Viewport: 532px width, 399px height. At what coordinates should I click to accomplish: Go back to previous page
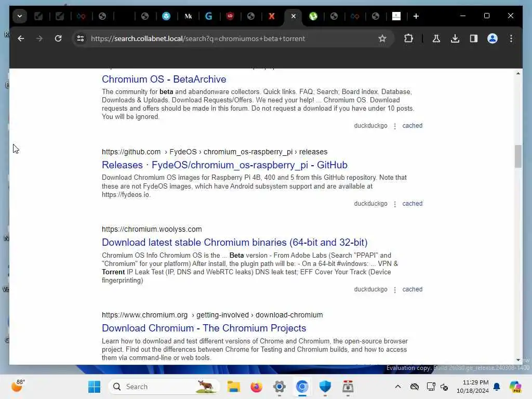(x=21, y=38)
